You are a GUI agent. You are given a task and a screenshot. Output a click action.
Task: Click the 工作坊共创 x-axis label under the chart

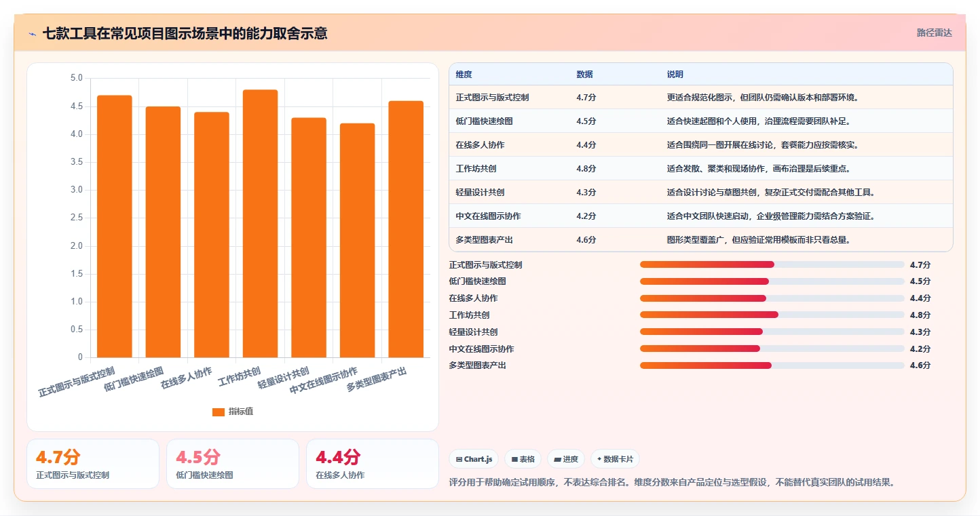239,377
